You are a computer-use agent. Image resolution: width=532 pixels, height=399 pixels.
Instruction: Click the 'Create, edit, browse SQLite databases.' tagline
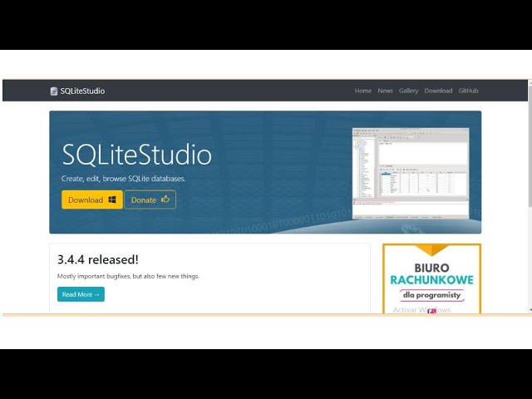point(124,179)
